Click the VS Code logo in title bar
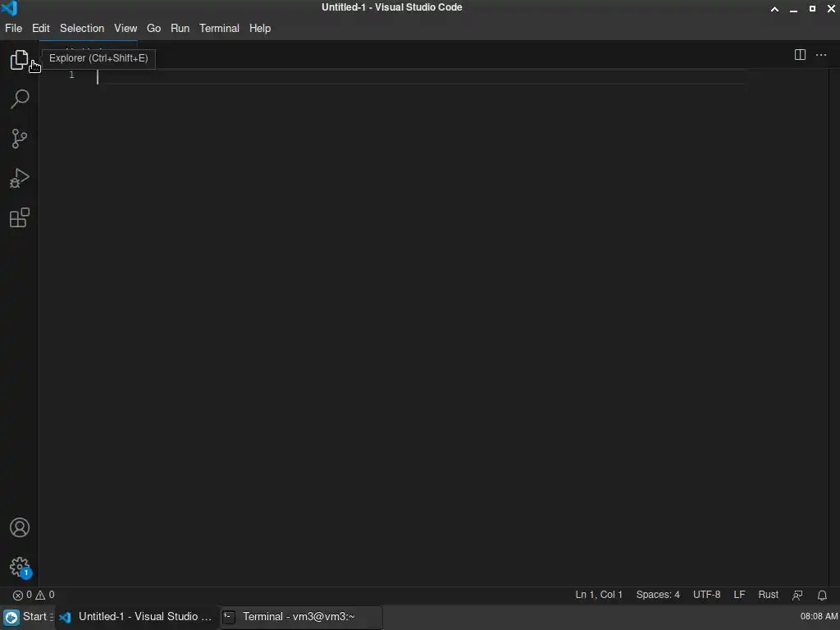 point(10,8)
